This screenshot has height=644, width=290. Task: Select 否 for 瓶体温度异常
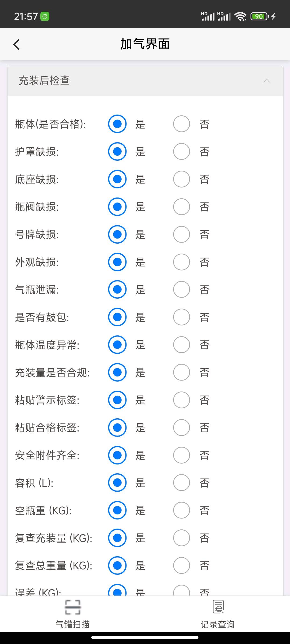click(x=182, y=345)
